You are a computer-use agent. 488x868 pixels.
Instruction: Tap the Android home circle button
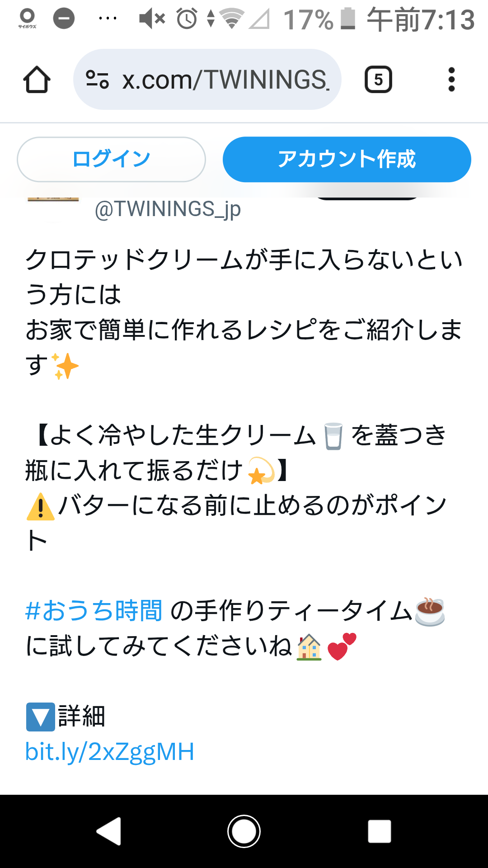pyautogui.click(x=244, y=831)
